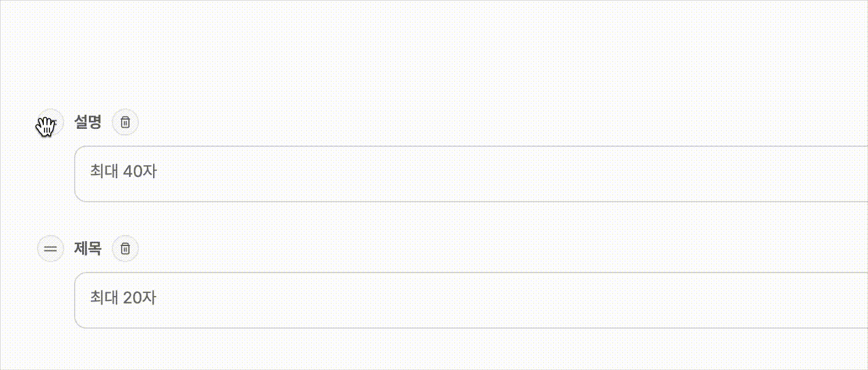868x370 pixels.
Task: Click the trash can right of 설명
Action: [125, 122]
